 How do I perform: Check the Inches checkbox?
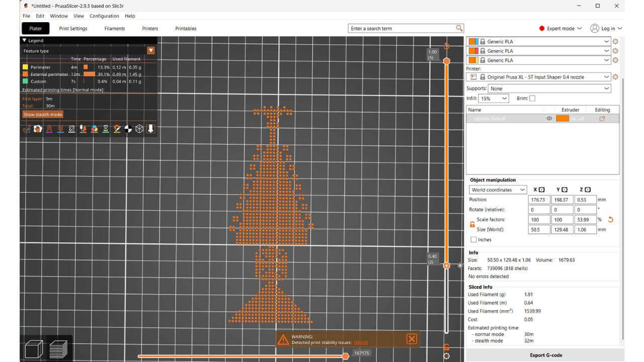[x=473, y=240]
